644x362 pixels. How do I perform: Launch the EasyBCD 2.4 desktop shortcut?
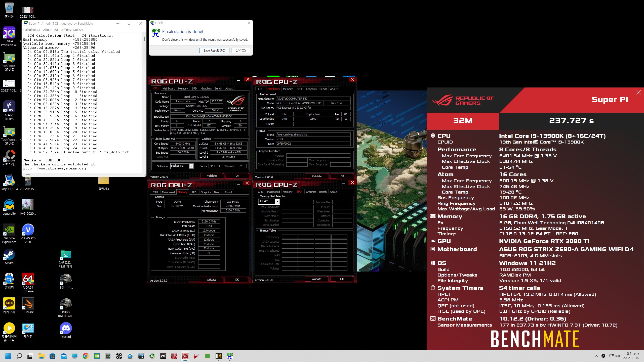pos(9,183)
